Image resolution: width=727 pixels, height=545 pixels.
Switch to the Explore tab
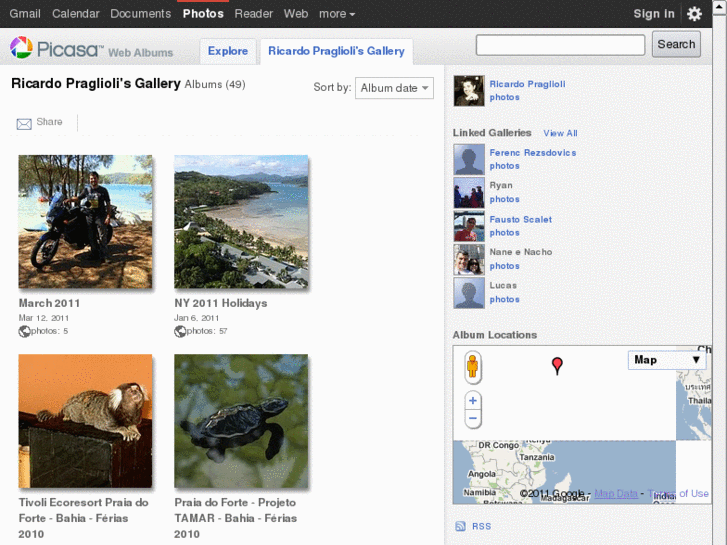pos(228,51)
